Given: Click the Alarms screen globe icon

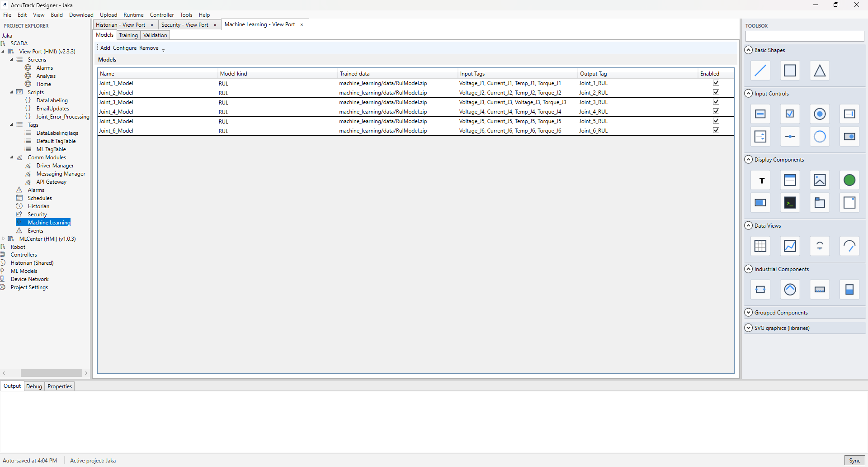Looking at the screenshot, I should point(28,68).
